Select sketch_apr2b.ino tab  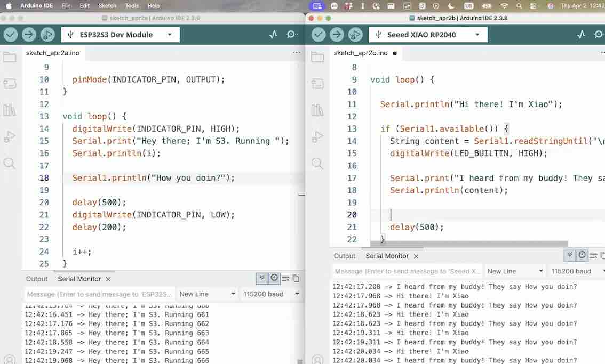pos(365,53)
